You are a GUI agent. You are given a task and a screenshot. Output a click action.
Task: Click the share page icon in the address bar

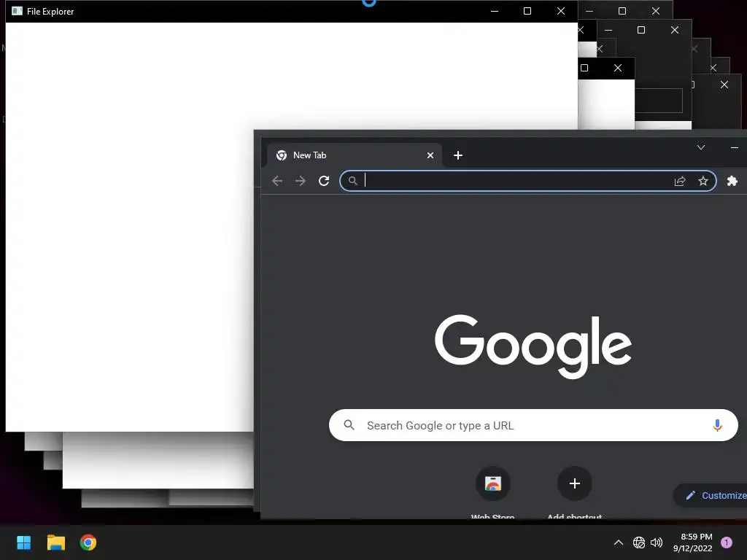pos(680,181)
